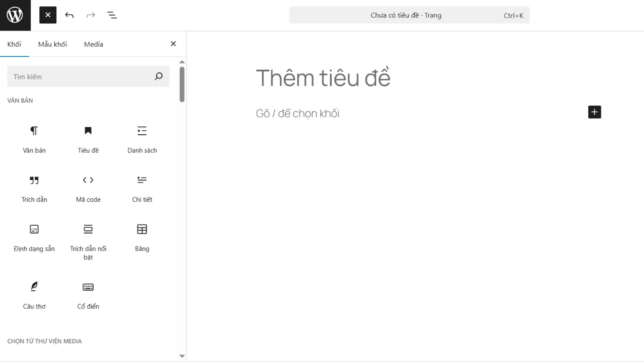Click the CHỌN TỪ THƯ VIỆN MEDIA heading
The width and height of the screenshot is (644, 362).
click(x=45, y=341)
